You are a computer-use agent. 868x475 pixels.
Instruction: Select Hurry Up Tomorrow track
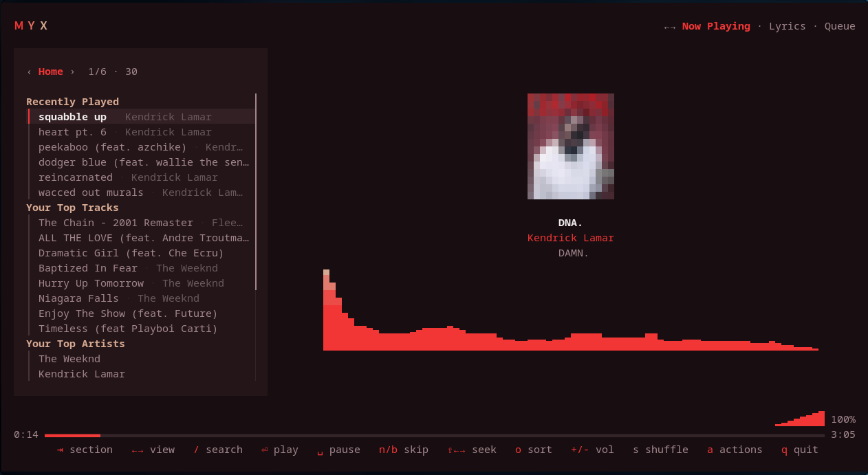coord(142,283)
